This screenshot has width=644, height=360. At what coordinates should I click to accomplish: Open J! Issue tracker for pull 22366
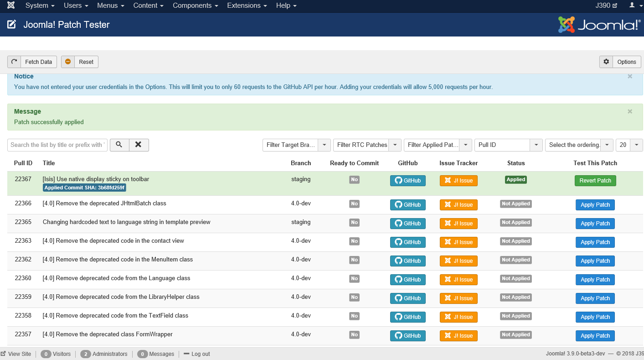(x=459, y=205)
